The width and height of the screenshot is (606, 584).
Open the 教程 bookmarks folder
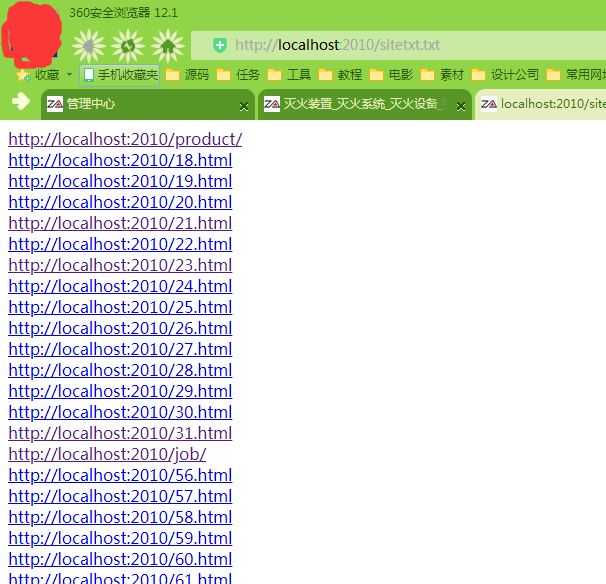pos(340,75)
